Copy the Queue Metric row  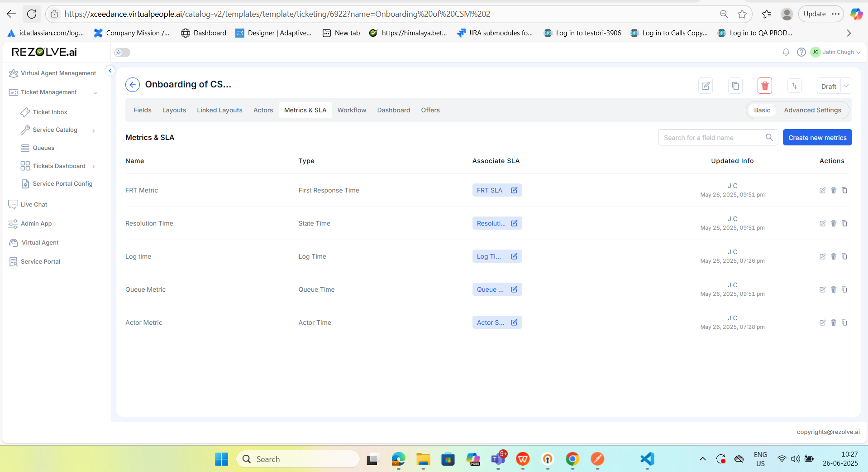[x=844, y=289]
